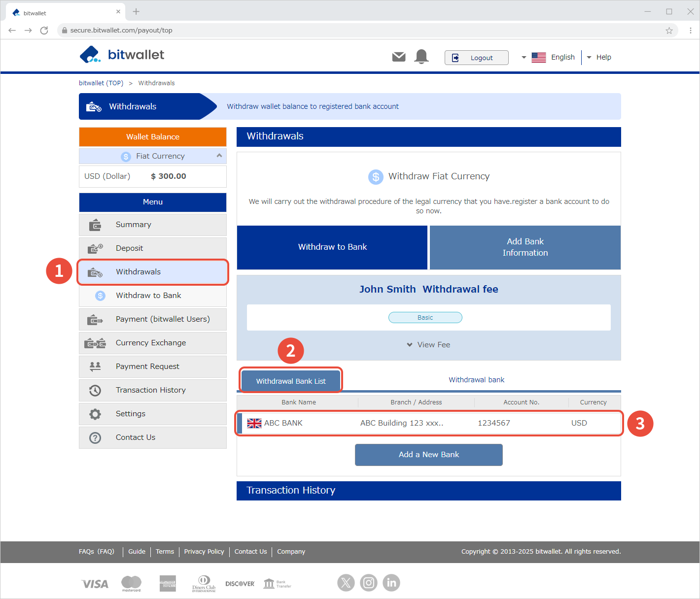Bookmark page with the star icon
This screenshot has height=599, width=700.
669,31
